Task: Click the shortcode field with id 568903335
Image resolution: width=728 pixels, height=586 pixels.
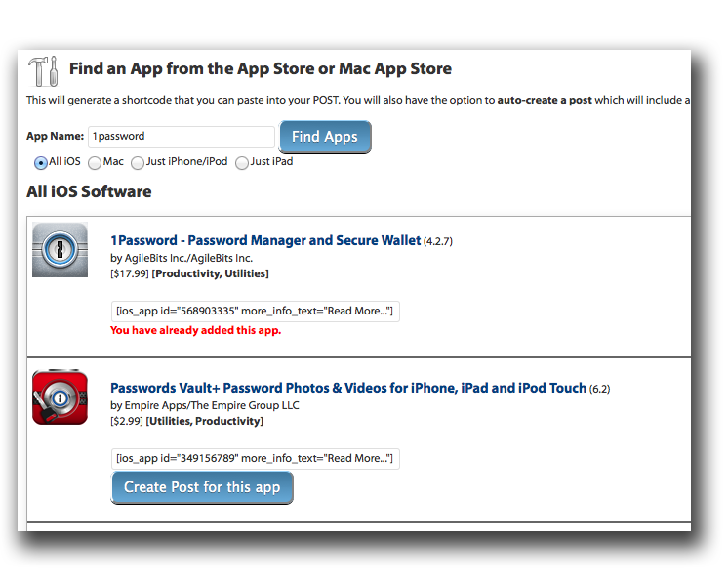Action: [x=256, y=312]
